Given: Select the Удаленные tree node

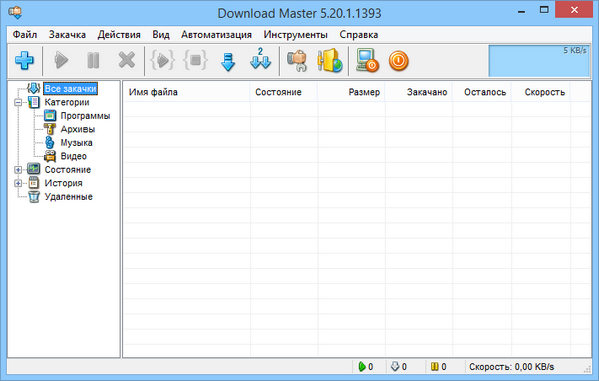Looking at the screenshot, I should (x=68, y=196).
